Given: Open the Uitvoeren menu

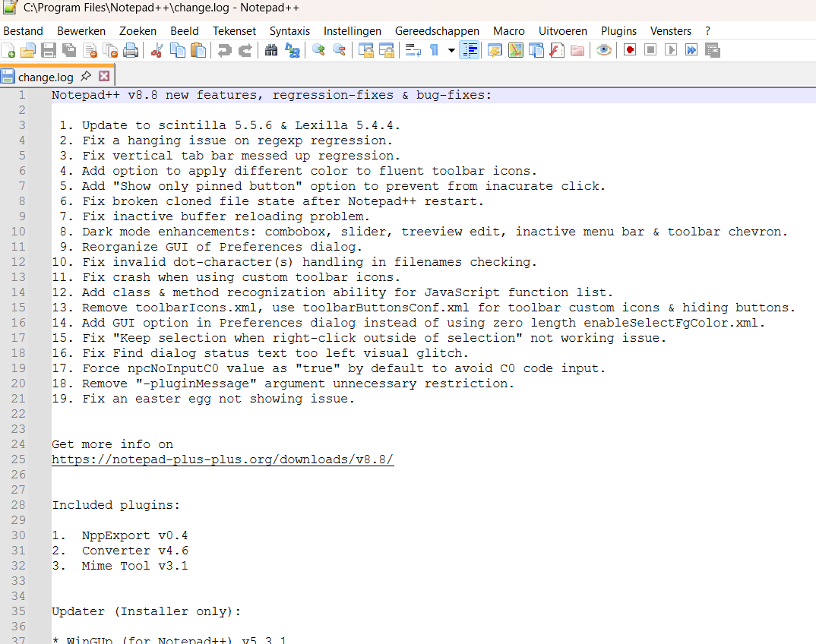Looking at the screenshot, I should 562,31.
